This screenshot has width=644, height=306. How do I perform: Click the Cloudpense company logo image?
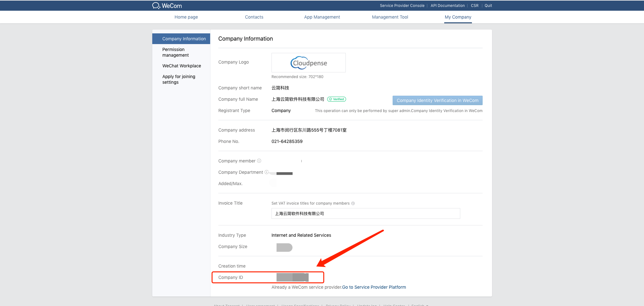[x=309, y=63]
